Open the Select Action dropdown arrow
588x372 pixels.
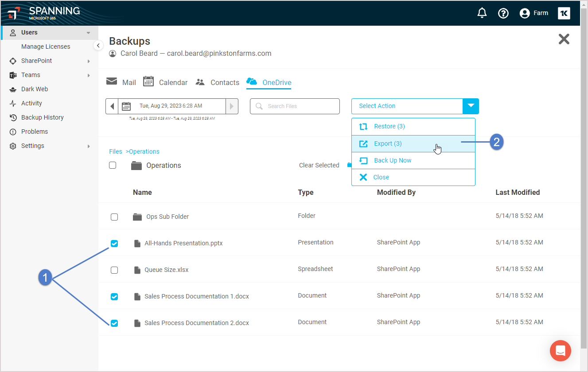click(471, 106)
